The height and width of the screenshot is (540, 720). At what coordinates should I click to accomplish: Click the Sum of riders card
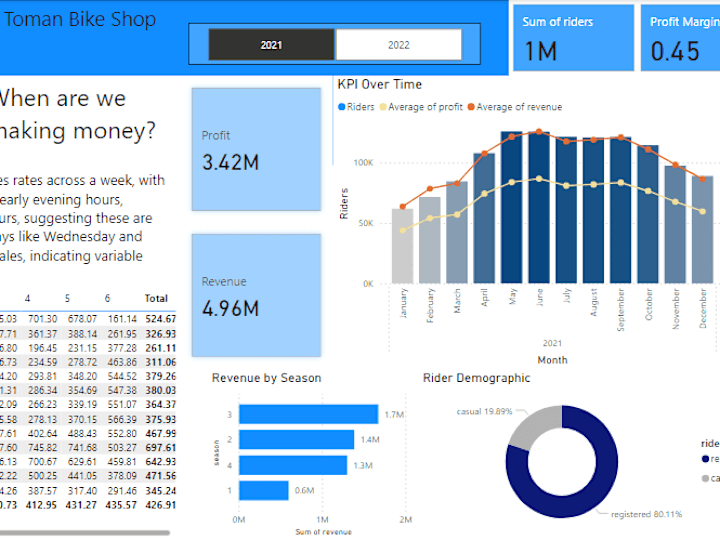click(574, 38)
